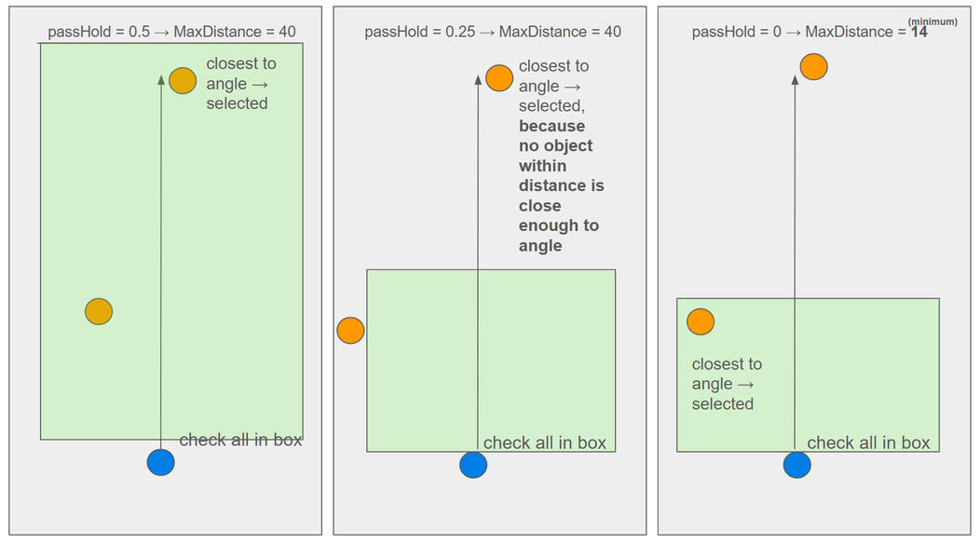Click the blue circle in the passHold 0 panel
The height and width of the screenshot is (544, 980).
796,464
